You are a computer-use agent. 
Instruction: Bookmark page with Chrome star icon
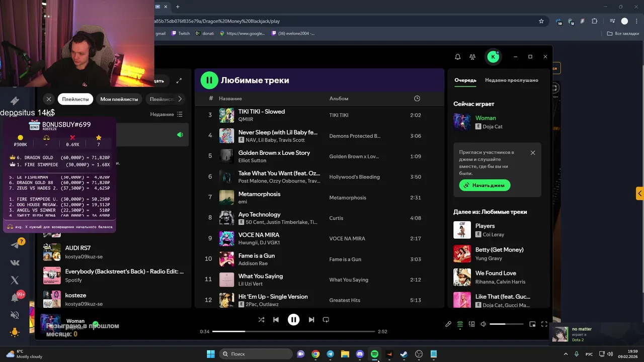point(541,21)
